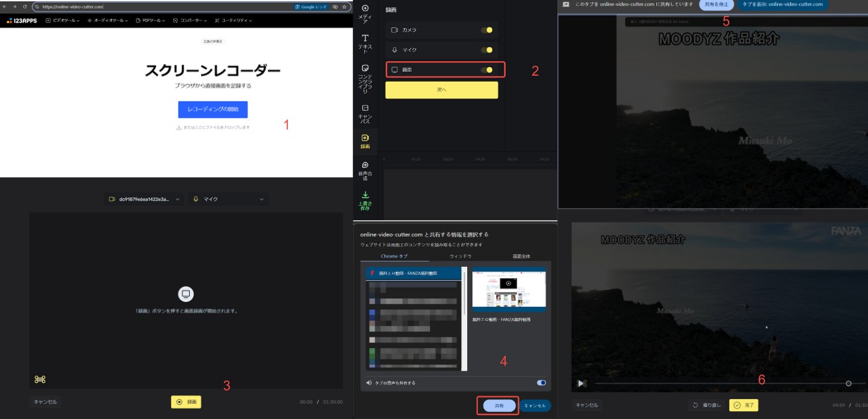Reload the online-video-cutter page
Viewport: 868px width, 419px height.
point(25,7)
